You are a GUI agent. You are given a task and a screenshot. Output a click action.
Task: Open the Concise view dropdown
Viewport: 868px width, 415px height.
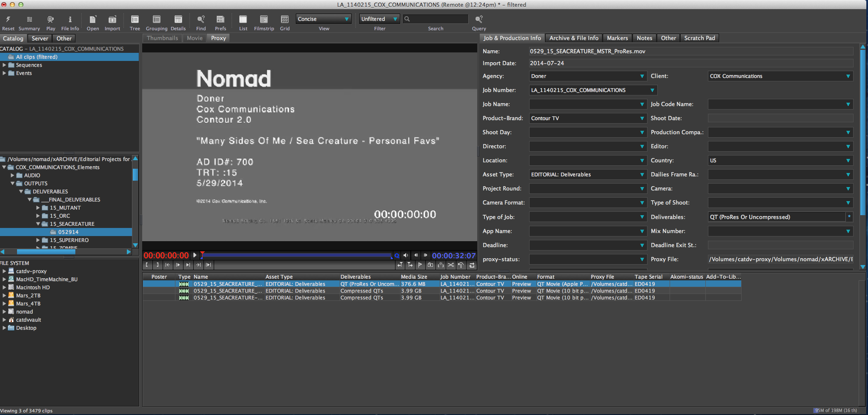point(324,19)
